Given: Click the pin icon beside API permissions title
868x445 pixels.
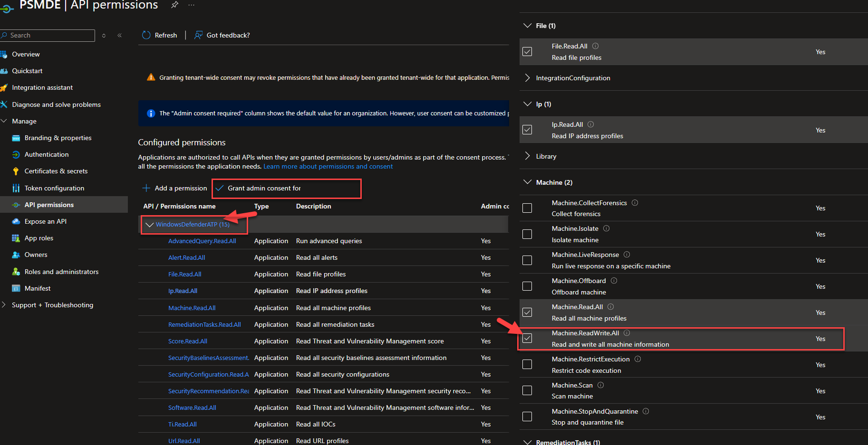Looking at the screenshot, I should [174, 5].
